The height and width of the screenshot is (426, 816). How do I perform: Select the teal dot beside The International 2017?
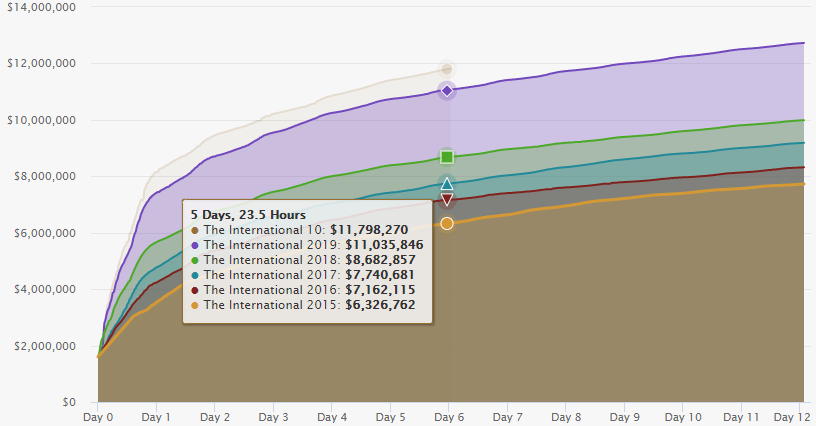click(195, 275)
